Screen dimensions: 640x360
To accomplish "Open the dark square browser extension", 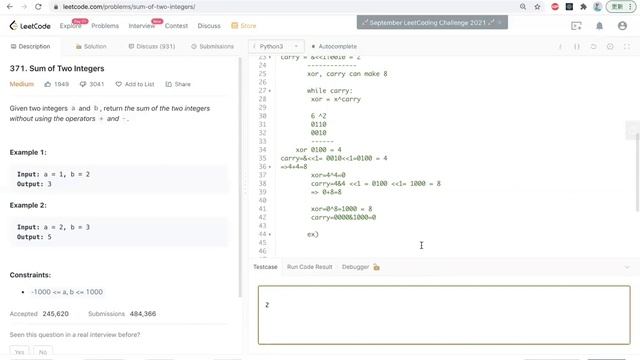I will (x=569, y=7).
